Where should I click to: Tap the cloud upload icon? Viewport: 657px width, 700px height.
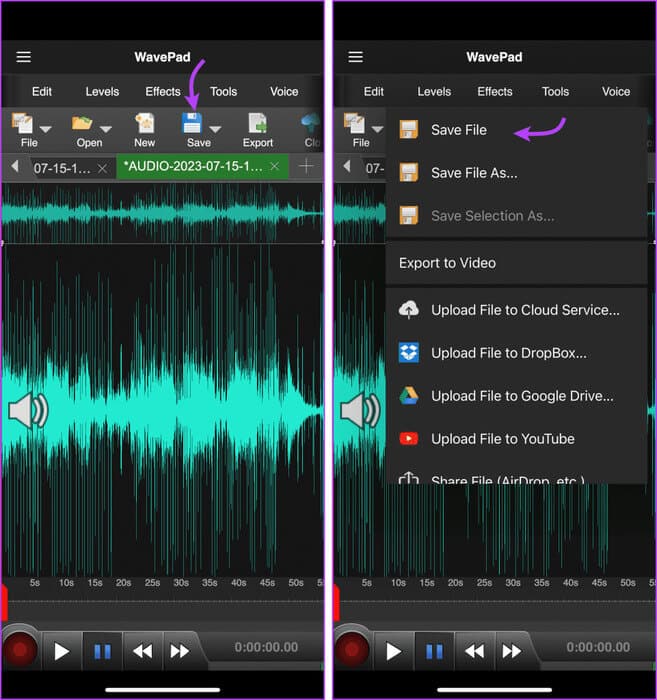[x=408, y=309]
